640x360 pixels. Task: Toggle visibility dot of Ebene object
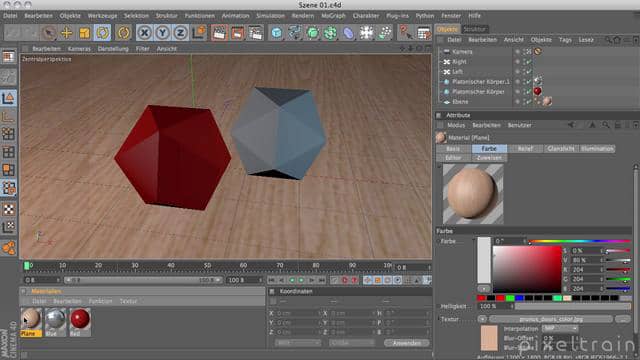coord(517,102)
